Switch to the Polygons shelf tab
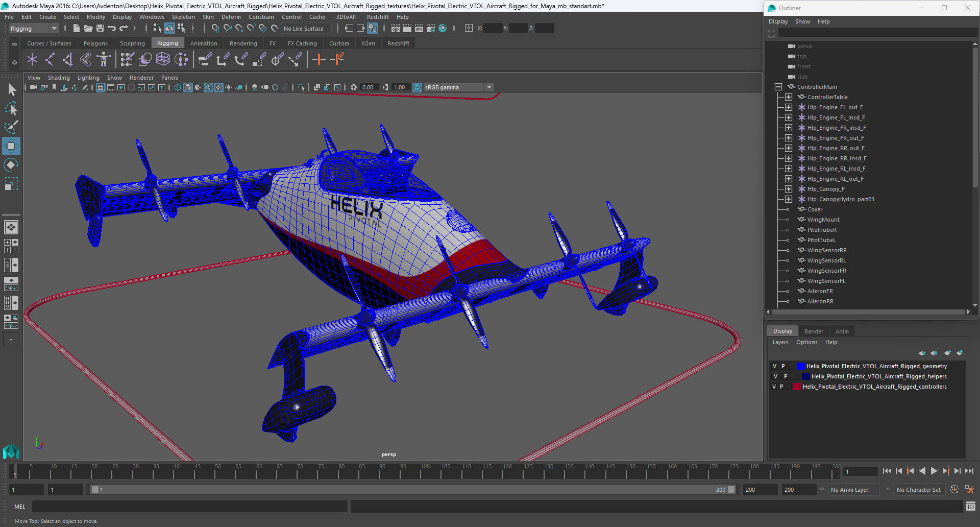Image resolution: width=980 pixels, height=527 pixels. (x=95, y=43)
